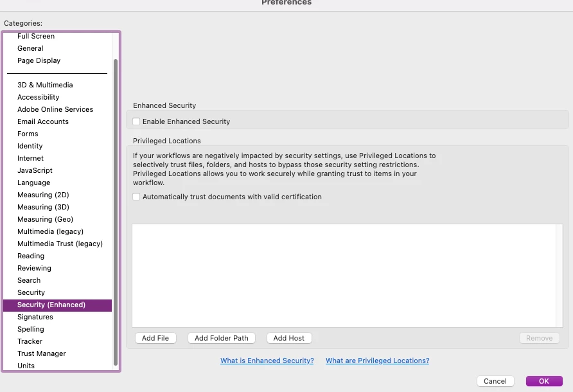
Task: Open the Signatures category
Action: click(57, 317)
